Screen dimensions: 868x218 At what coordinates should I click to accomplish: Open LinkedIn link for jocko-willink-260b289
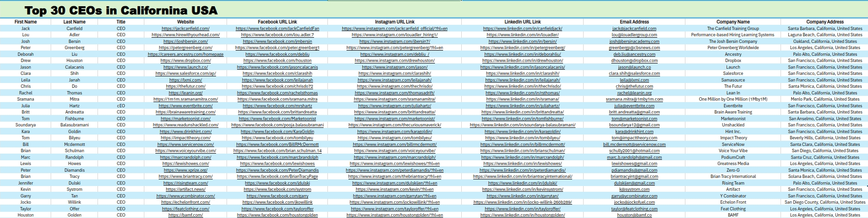click(522, 202)
